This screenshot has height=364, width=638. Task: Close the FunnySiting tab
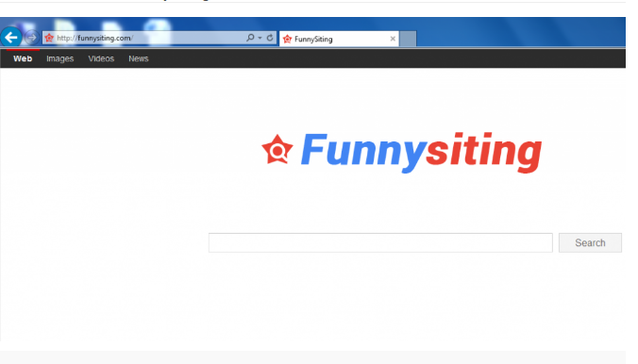coord(393,39)
